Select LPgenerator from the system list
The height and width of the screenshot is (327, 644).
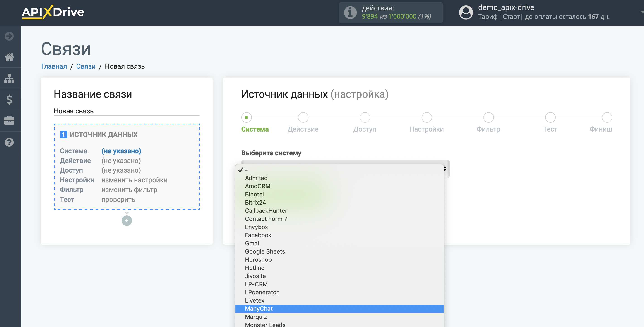click(x=339, y=293)
